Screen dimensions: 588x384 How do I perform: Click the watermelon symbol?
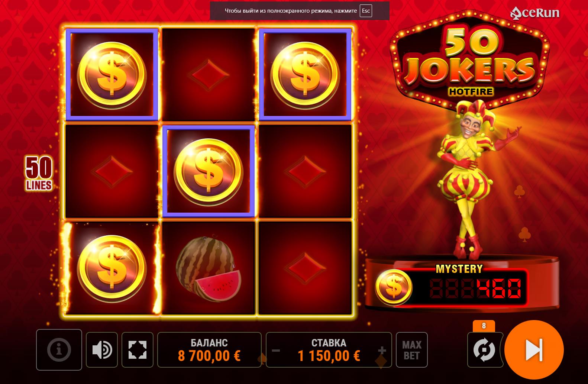pos(208,267)
